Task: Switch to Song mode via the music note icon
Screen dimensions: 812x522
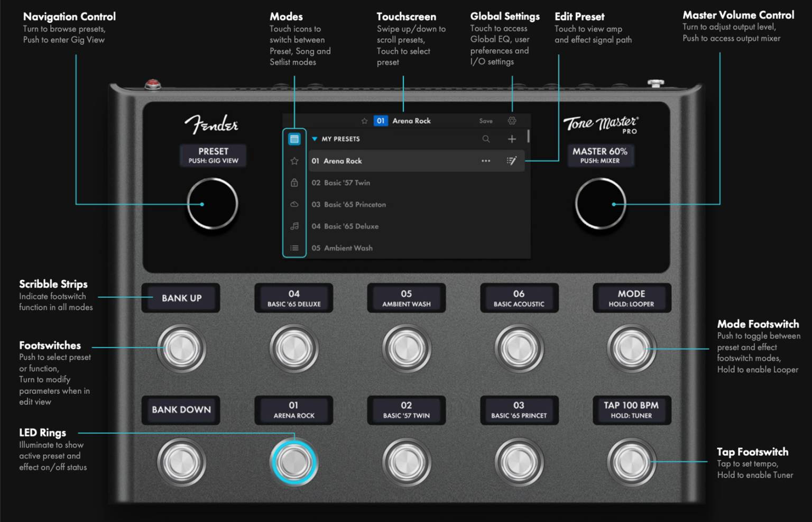Action: (294, 226)
